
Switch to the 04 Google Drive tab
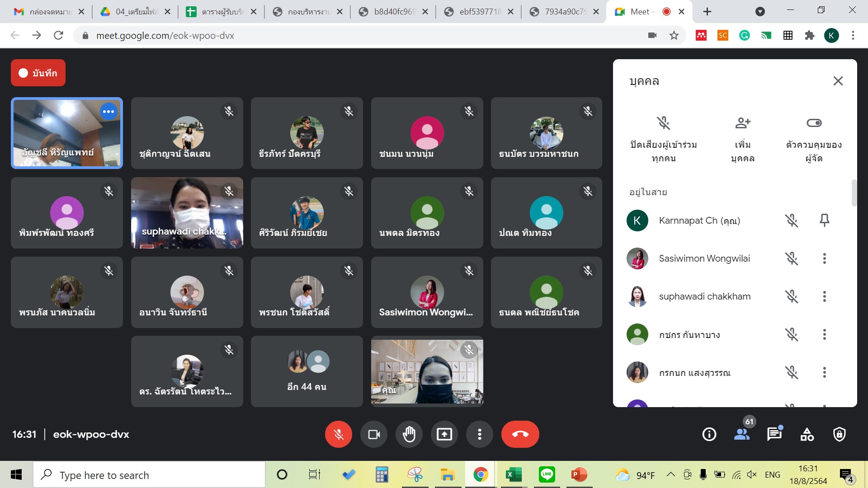[136, 12]
